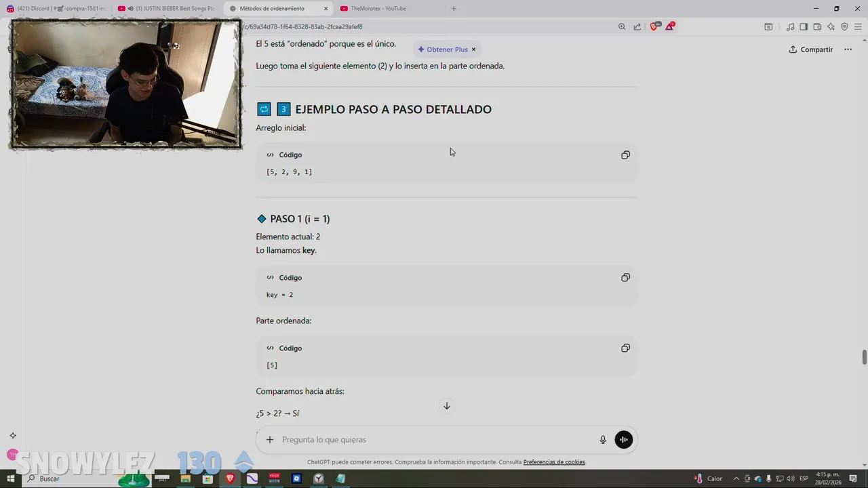Screen dimensions: 868x488
Task: Close the Métodos de ordenamiento tab
Action: point(325,9)
